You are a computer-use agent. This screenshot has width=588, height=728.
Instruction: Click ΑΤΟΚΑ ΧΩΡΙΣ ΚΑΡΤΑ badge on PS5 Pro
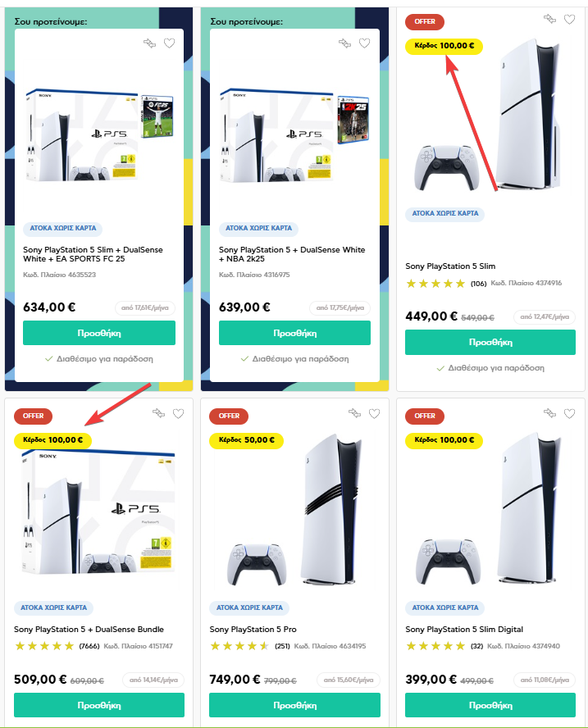click(249, 607)
